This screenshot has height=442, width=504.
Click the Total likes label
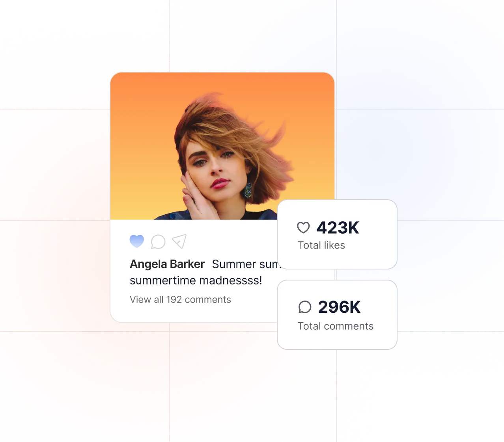(x=321, y=245)
